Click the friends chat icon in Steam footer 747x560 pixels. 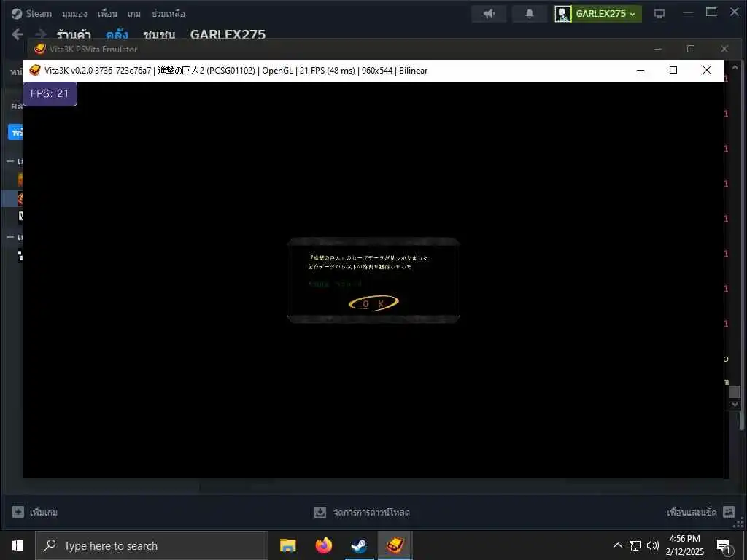pyautogui.click(x=729, y=512)
